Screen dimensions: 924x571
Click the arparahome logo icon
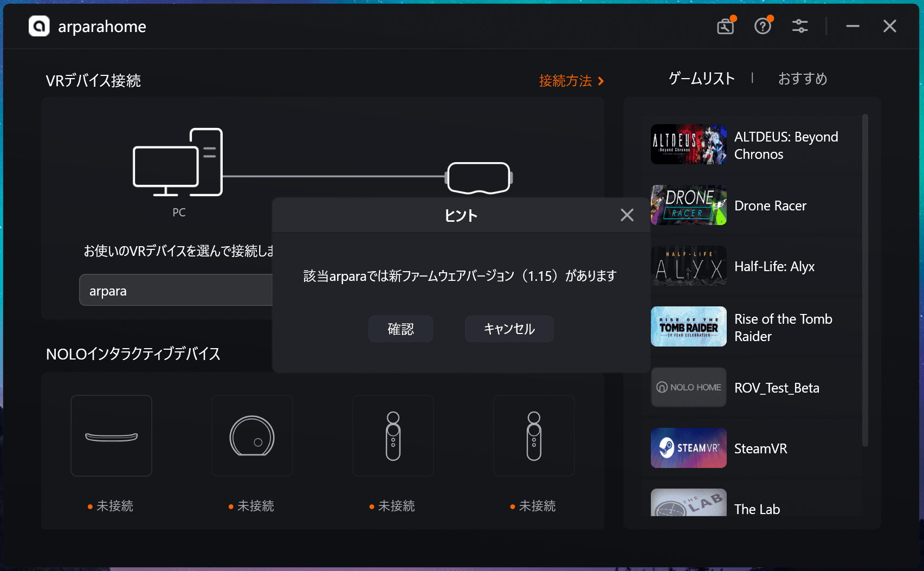tap(39, 26)
